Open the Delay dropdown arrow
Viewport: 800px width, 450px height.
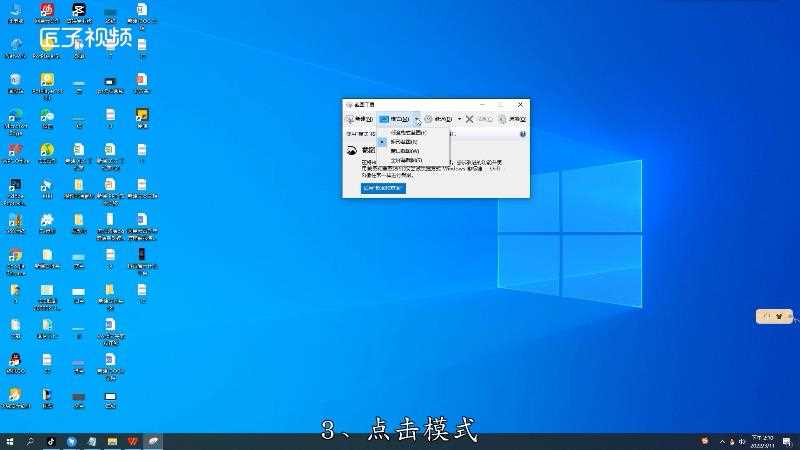coord(459,119)
